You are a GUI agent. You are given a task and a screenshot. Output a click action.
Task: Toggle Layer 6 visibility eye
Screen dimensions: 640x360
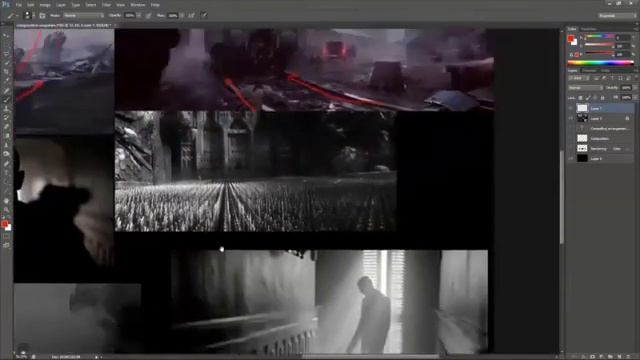tap(571, 158)
